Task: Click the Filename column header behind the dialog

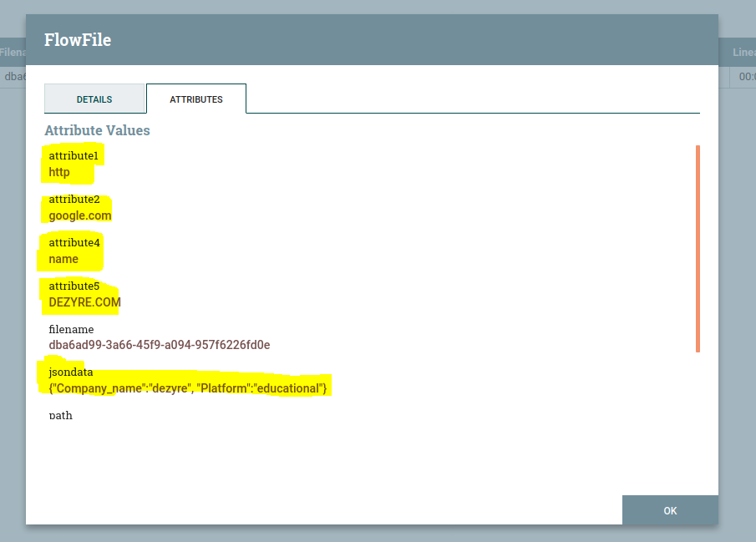Action: 13,53
